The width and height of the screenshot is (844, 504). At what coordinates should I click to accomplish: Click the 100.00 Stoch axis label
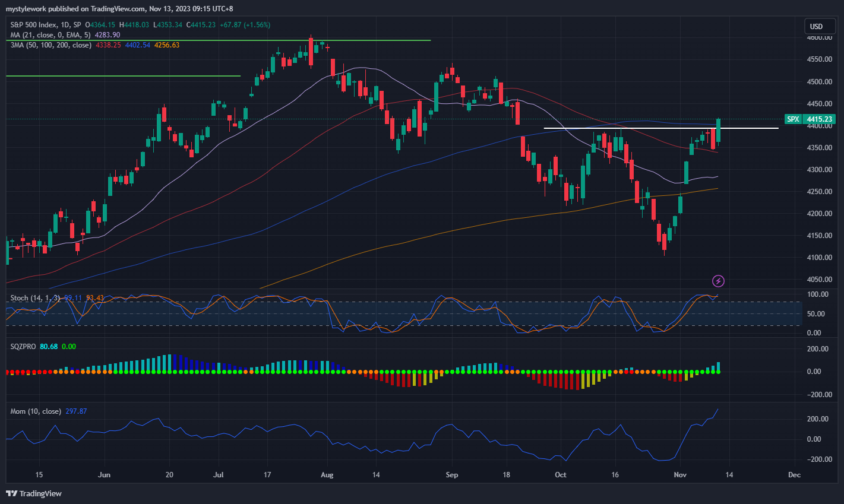tap(818, 294)
